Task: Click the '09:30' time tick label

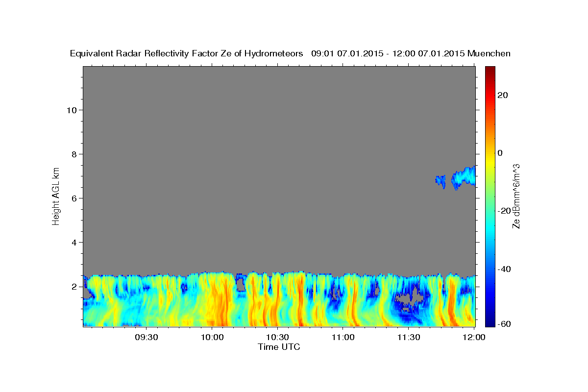Action: [x=147, y=337]
